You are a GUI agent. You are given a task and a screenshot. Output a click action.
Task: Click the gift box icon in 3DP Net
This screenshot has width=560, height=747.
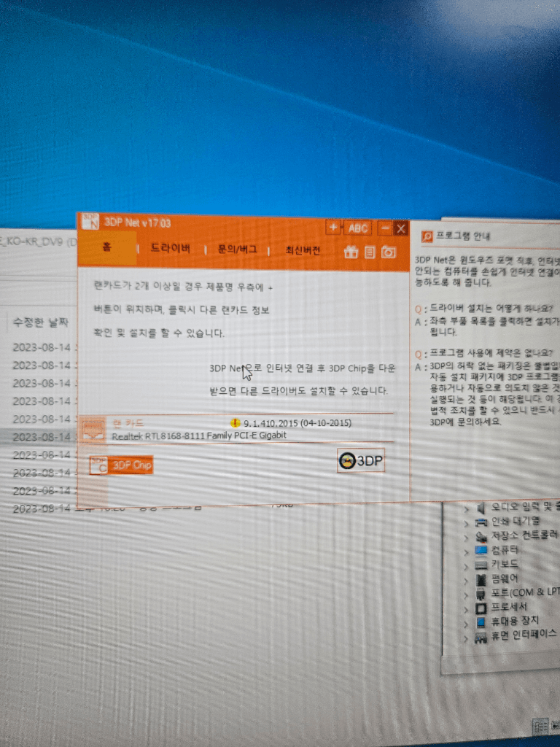[351, 252]
